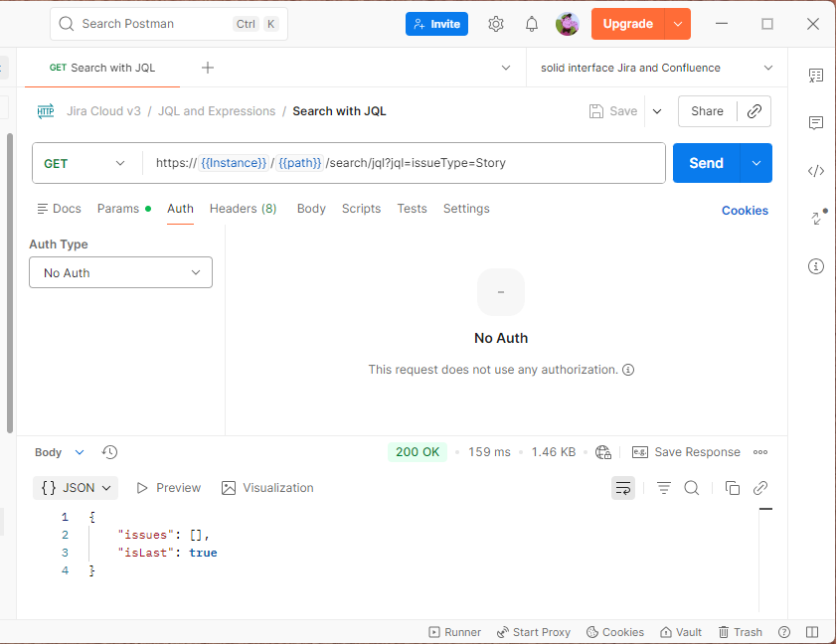This screenshot has width=837, height=644.
Task: Click the Send button
Action: (x=706, y=163)
